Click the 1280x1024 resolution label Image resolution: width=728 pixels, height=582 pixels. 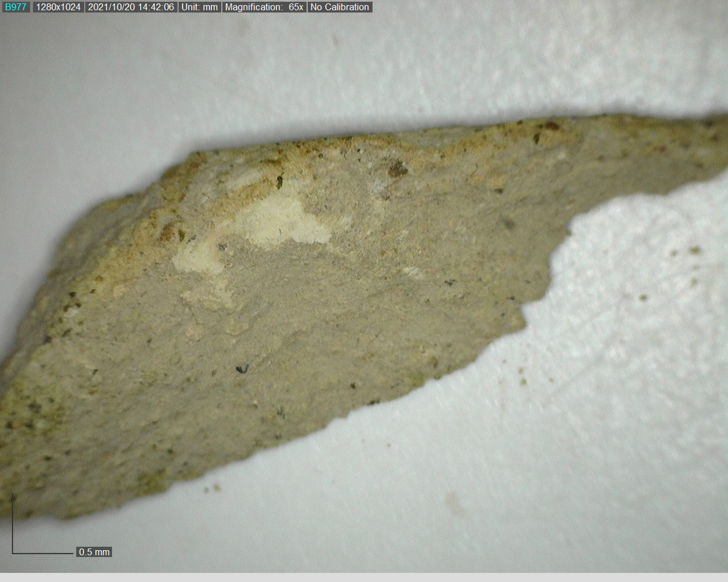[58, 7]
